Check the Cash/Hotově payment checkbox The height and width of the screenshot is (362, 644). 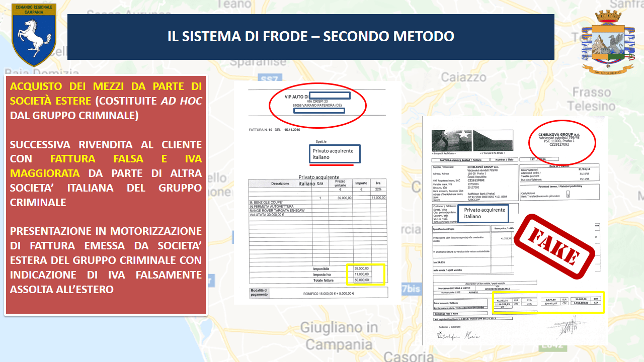point(569,192)
